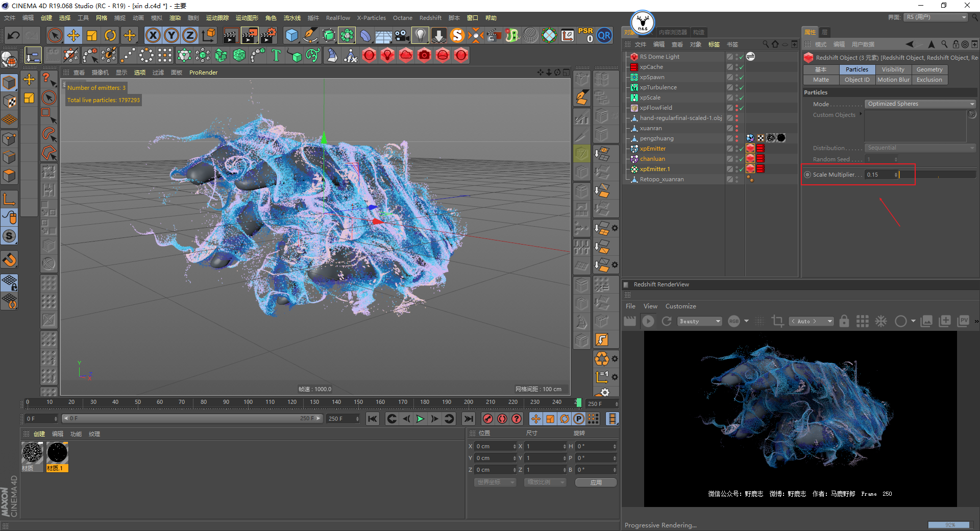
Task: Open the Exclusion tab button
Action: tap(929, 80)
